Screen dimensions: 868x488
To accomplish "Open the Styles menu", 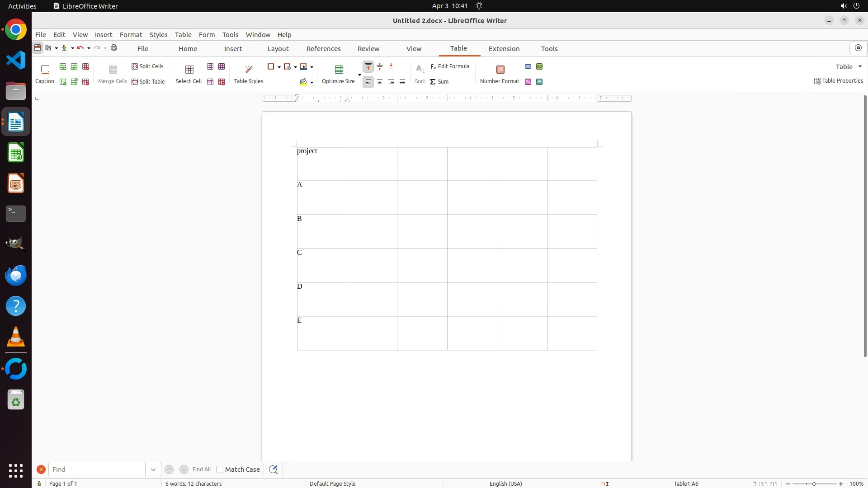I will point(158,35).
